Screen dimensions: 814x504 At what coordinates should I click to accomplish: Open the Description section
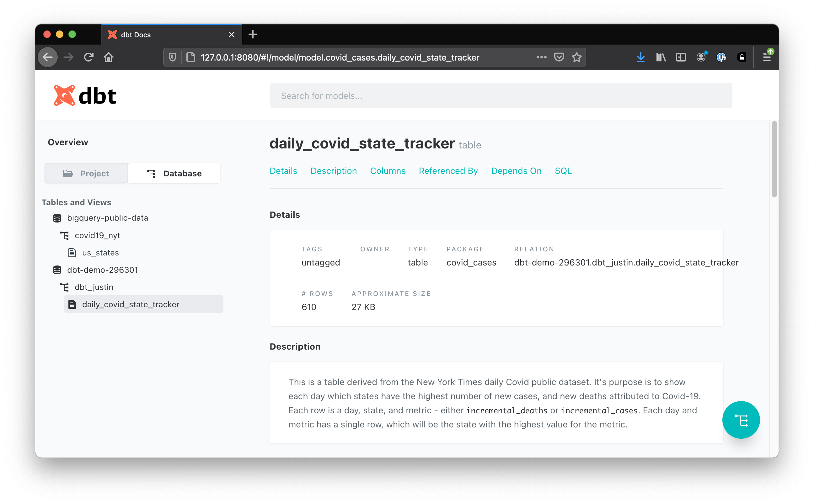334,170
